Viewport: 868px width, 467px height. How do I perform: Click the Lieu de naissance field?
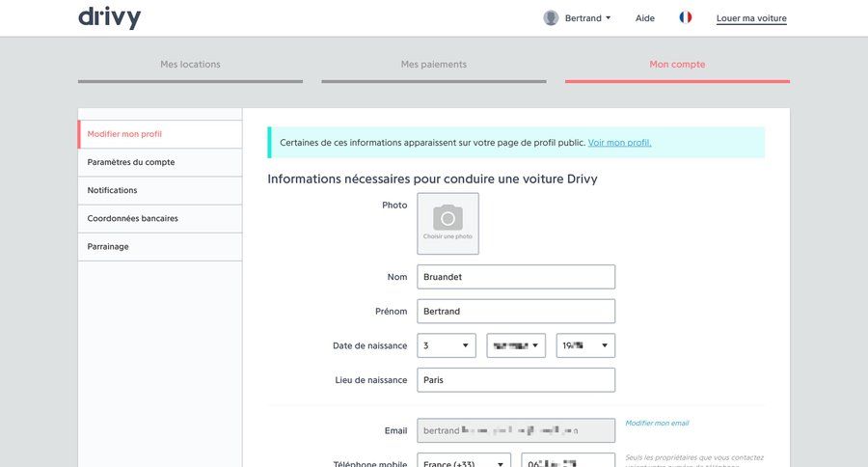[516, 380]
